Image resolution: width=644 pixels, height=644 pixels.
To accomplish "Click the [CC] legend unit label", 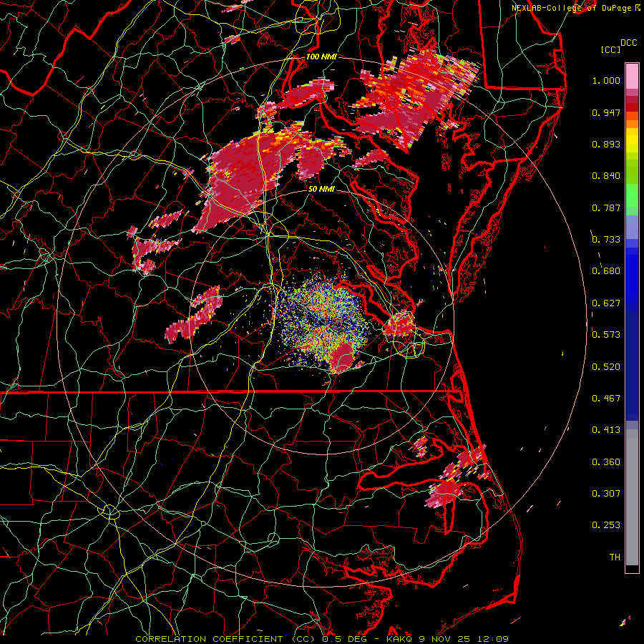I will click(610, 49).
